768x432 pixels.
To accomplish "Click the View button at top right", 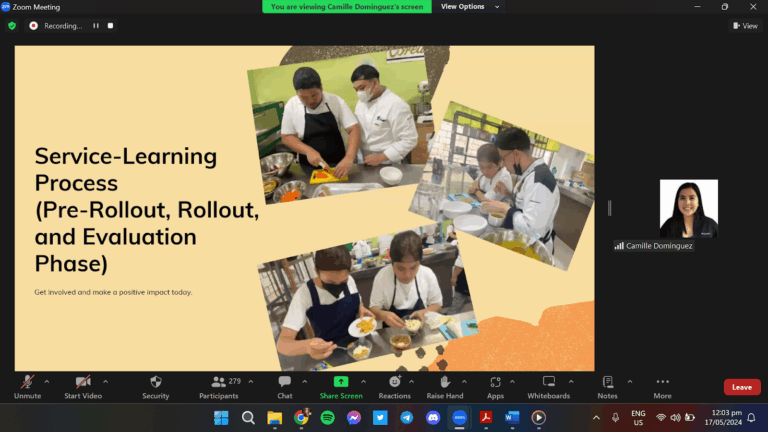I will click(x=745, y=26).
